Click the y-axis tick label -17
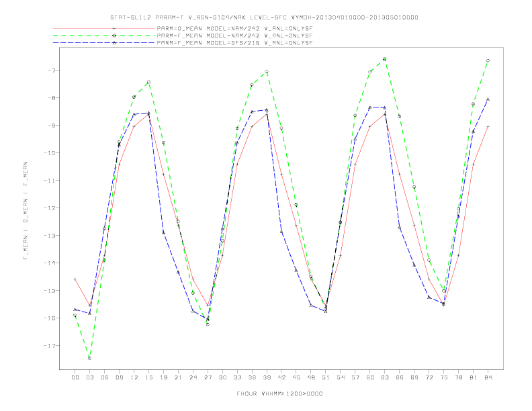The image size is (532, 411). [x=50, y=346]
